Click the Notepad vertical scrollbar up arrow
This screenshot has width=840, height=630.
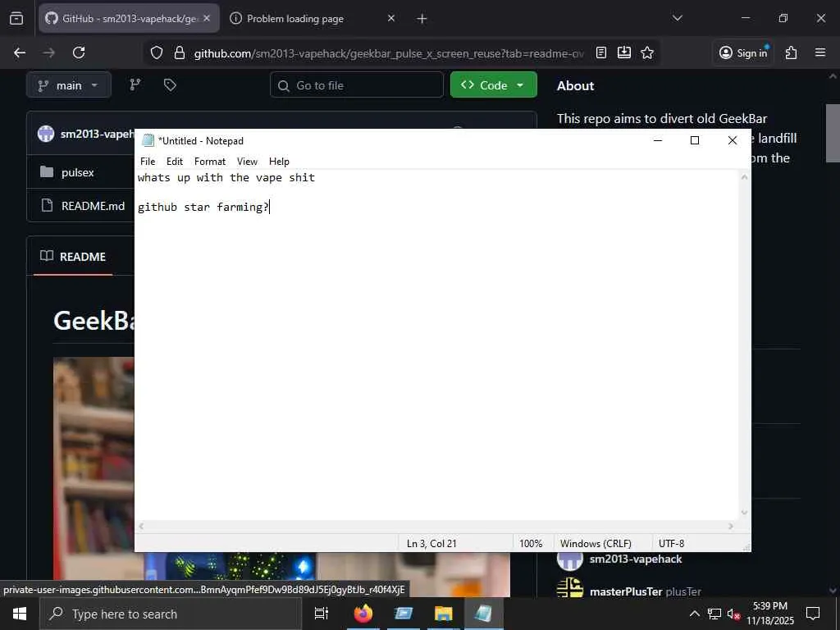[744, 177]
